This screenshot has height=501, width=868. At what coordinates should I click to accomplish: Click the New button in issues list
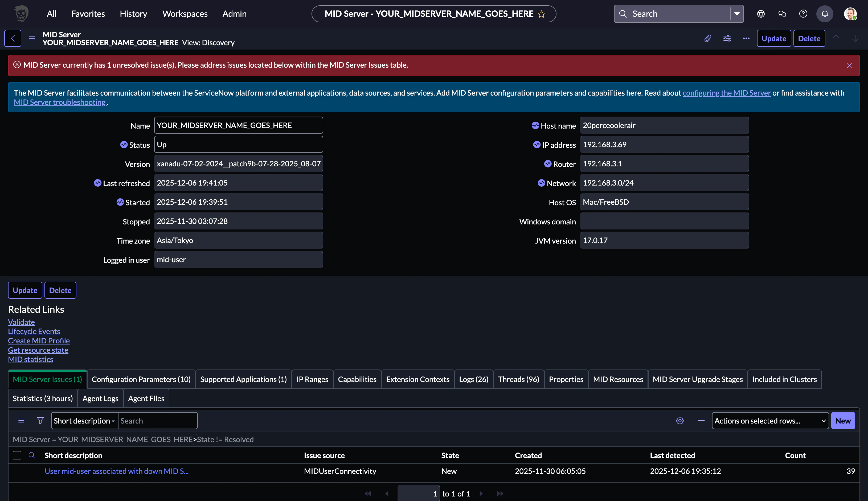point(843,421)
